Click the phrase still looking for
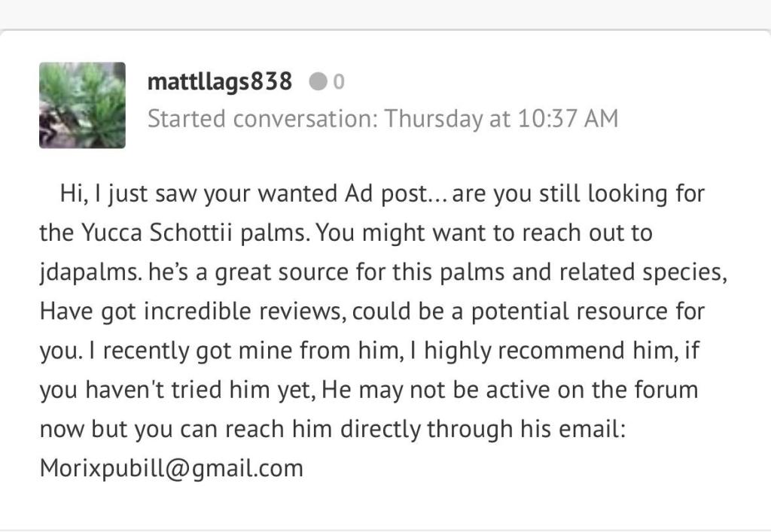Viewport: 771px width, 532px height. click(621, 193)
